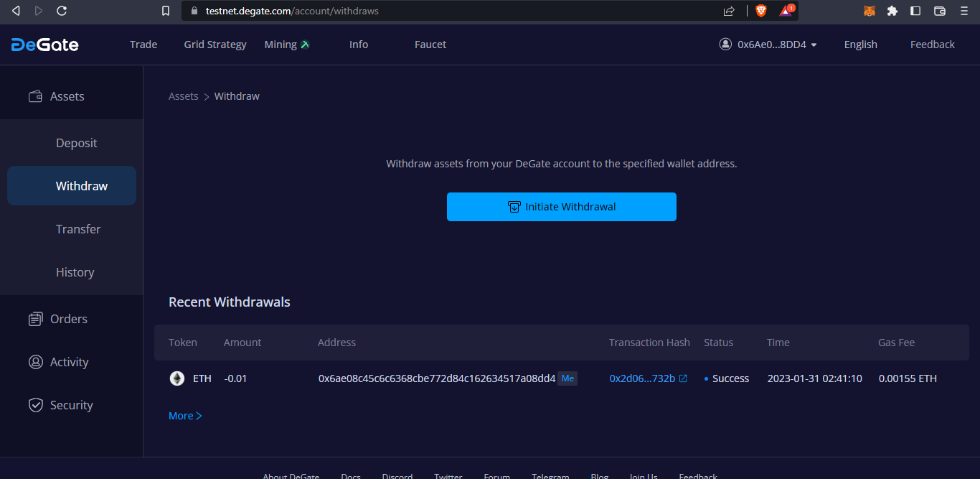Click the gas fee 0.00155 ETH

[908, 378]
